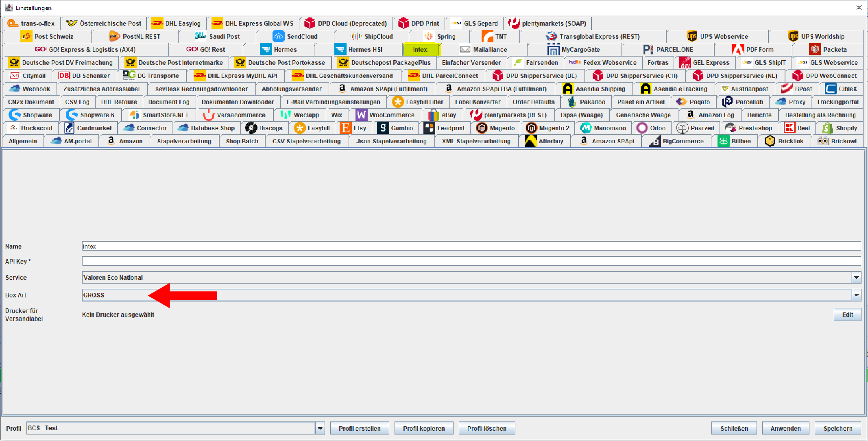Click the API Key input field
This screenshot has height=441, width=868.
(471, 261)
